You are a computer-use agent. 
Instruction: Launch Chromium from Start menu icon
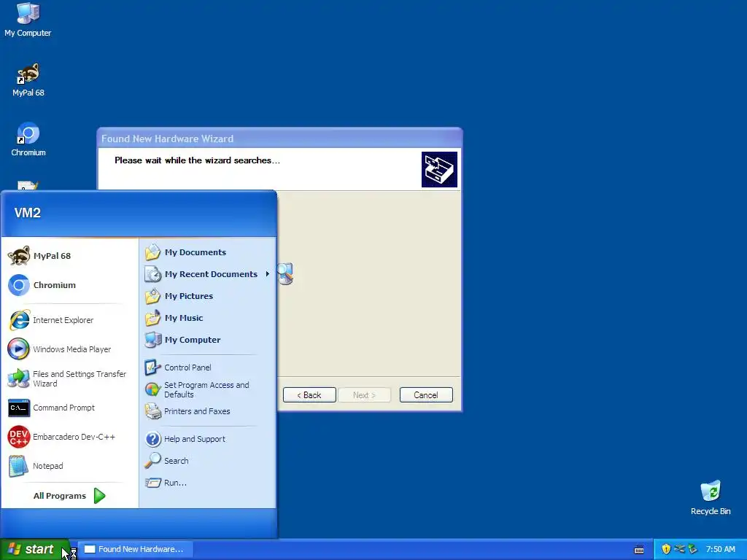[x=19, y=285]
